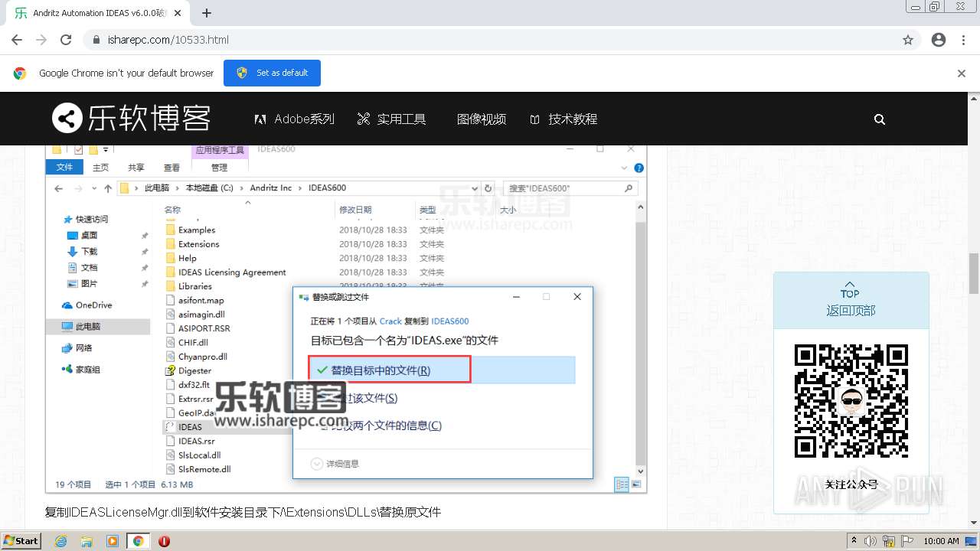
Task: Click 主页 ribbon tab in Explorer screenshot
Action: coord(101,168)
